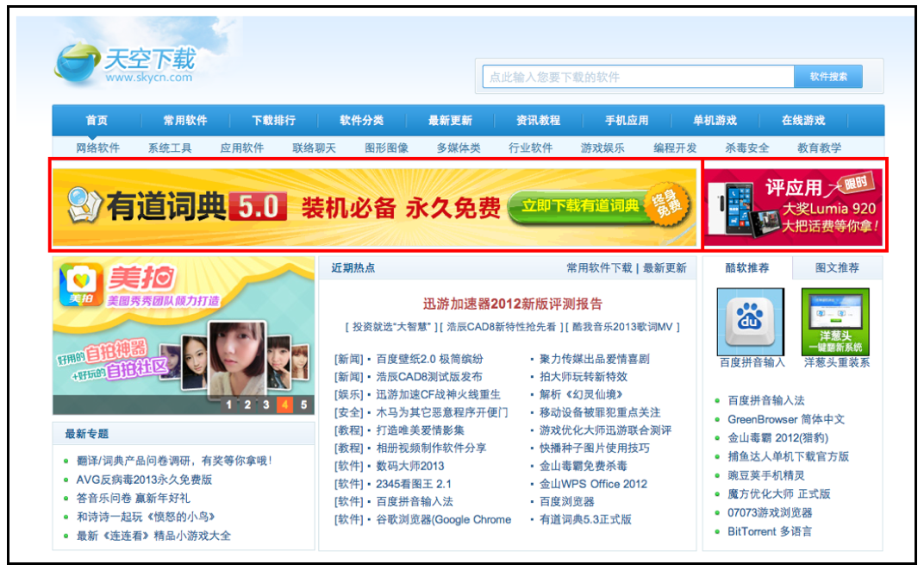Open the 评应用 Lumia 920 ad banner

click(794, 207)
